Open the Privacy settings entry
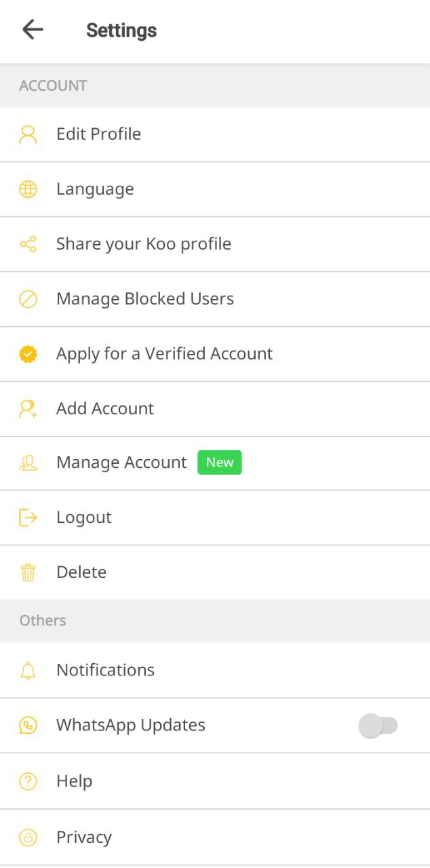The height and width of the screenshot is (868, 430). (84, 837)
